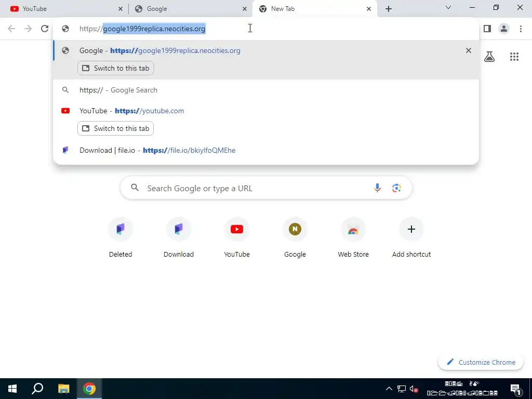Image resolution: width=532 pixels, height=399 pixels.
Task: Click Switch to this tab under YouTube suggestion
Action: click(x=116, y=129)
